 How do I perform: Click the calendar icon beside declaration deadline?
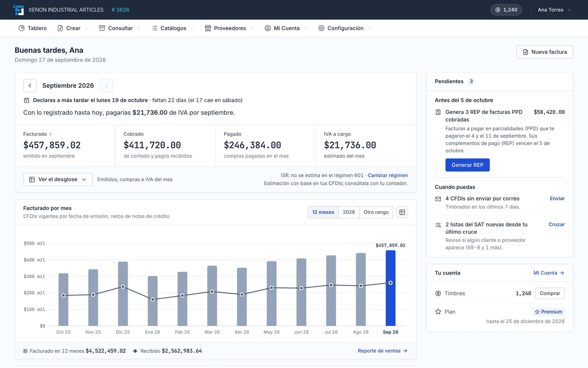click(x=27, y=100)
